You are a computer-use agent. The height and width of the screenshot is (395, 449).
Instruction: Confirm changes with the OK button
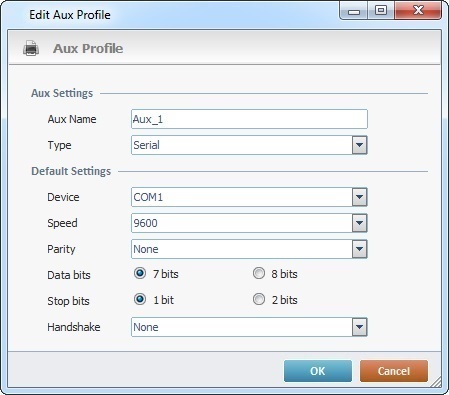(x=318, y=371)
